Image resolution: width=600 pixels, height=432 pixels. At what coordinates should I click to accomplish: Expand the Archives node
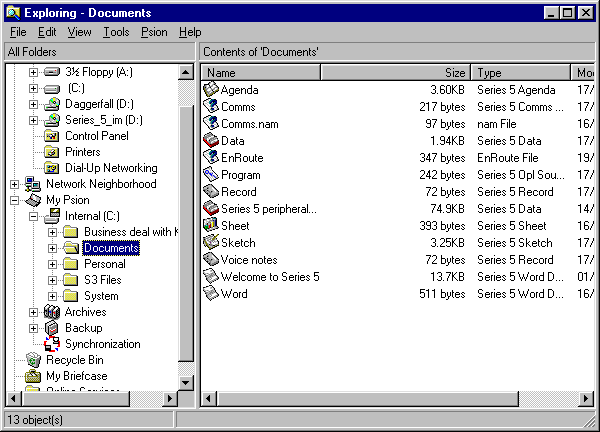[33, 312]
